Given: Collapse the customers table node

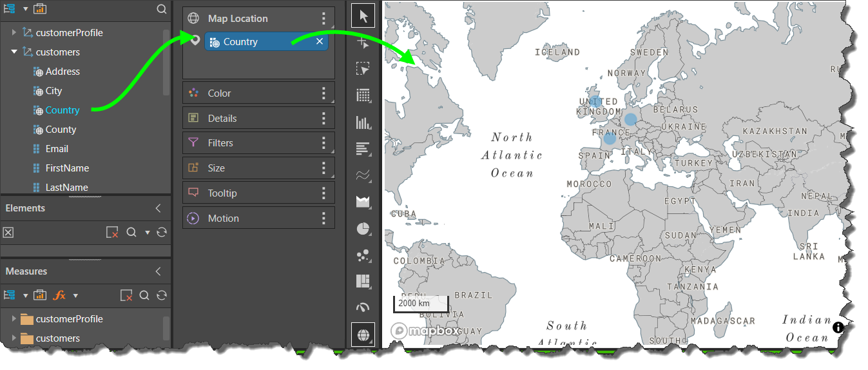Looking at the screenshot, I should 14,52.
